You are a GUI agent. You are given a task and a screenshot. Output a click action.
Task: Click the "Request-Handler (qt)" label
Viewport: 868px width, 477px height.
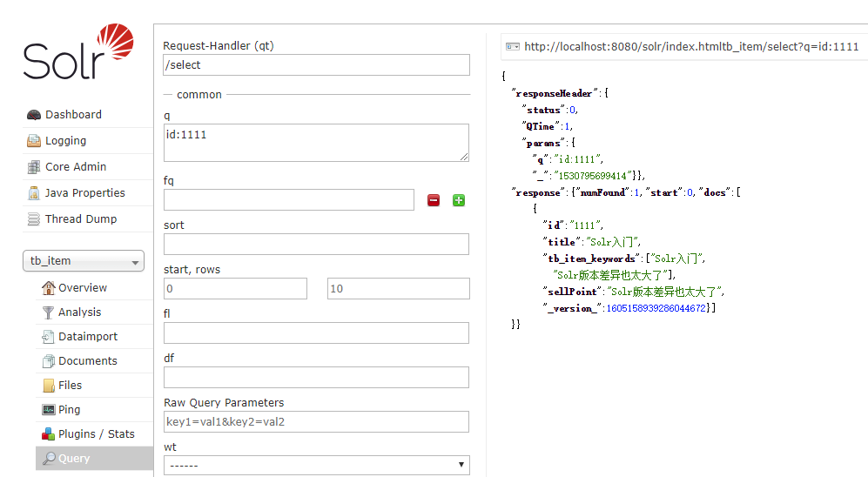pyautogui.click(x=219, y=46)
